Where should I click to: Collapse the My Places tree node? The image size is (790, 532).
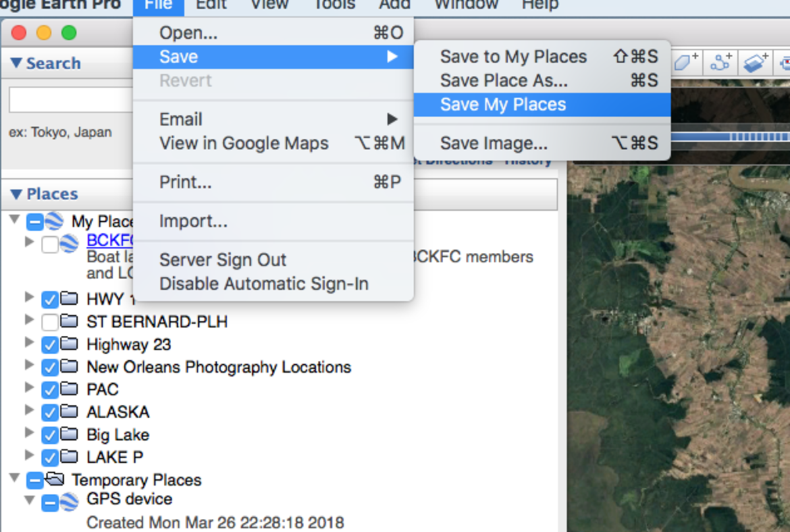point(15,219)
